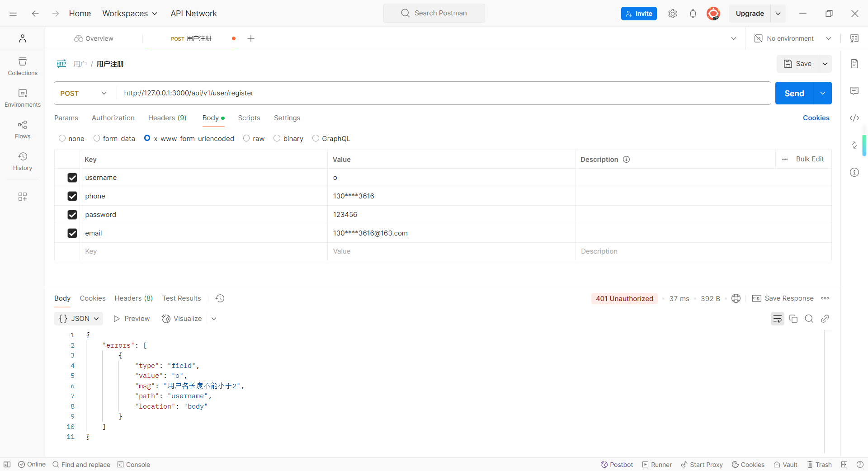The image size is (868, 471).
Task: Copy the response body
Action: click(793, 319)
